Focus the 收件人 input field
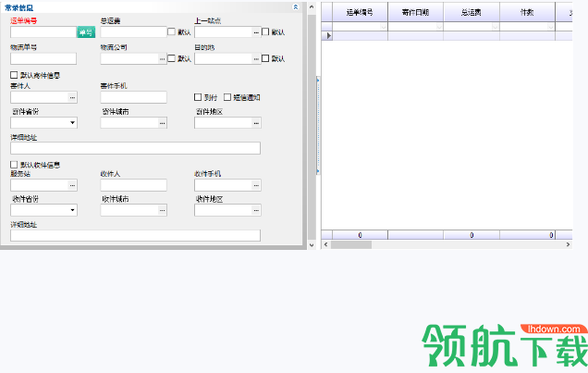 (133, 185)
